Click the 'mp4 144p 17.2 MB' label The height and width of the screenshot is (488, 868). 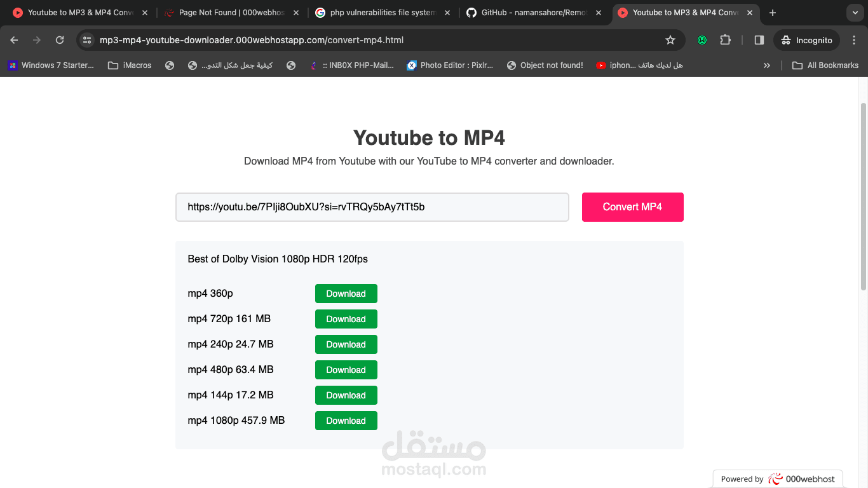231,395
